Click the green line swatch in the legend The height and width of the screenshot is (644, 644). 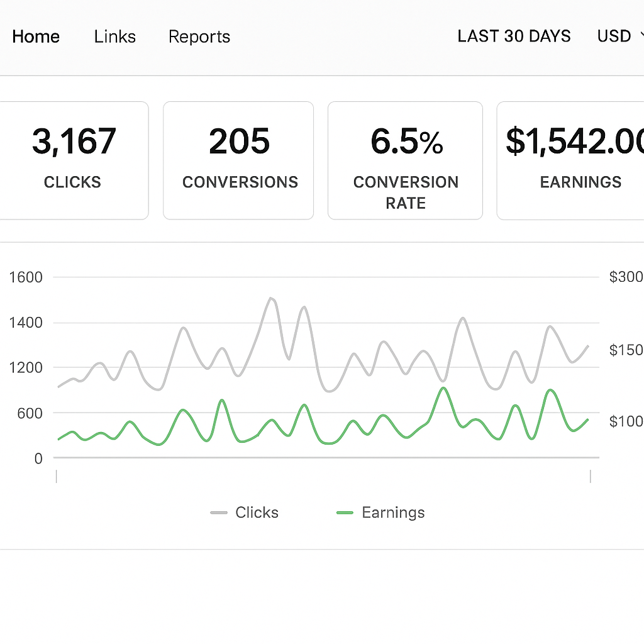click(x=345, y=513)
